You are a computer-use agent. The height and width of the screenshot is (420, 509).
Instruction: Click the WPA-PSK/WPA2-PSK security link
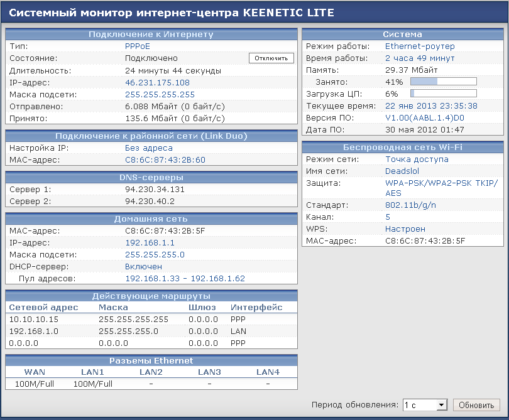pyautogui.click(x=441, y=183)
